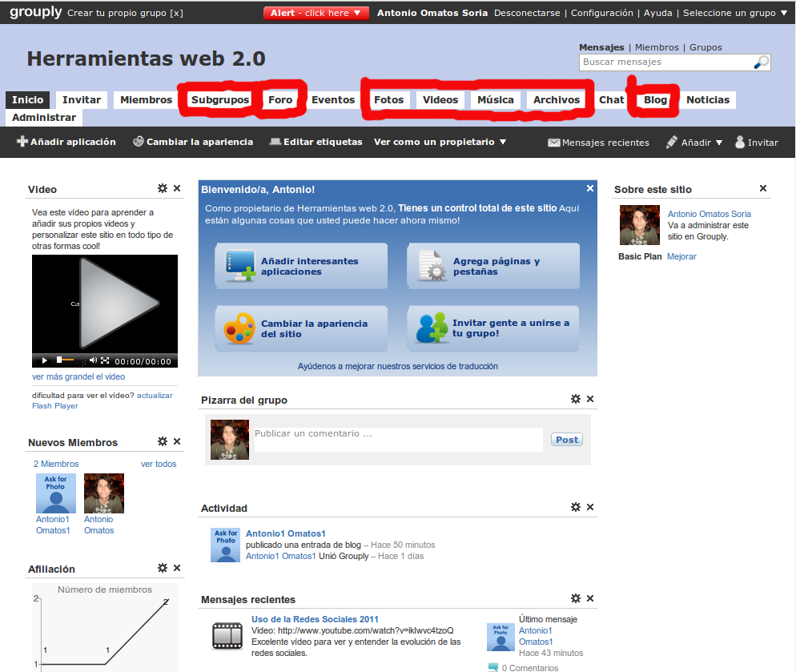
Task: Click the Editar etiquetas toolbar icon
Action: pos(275,141)
